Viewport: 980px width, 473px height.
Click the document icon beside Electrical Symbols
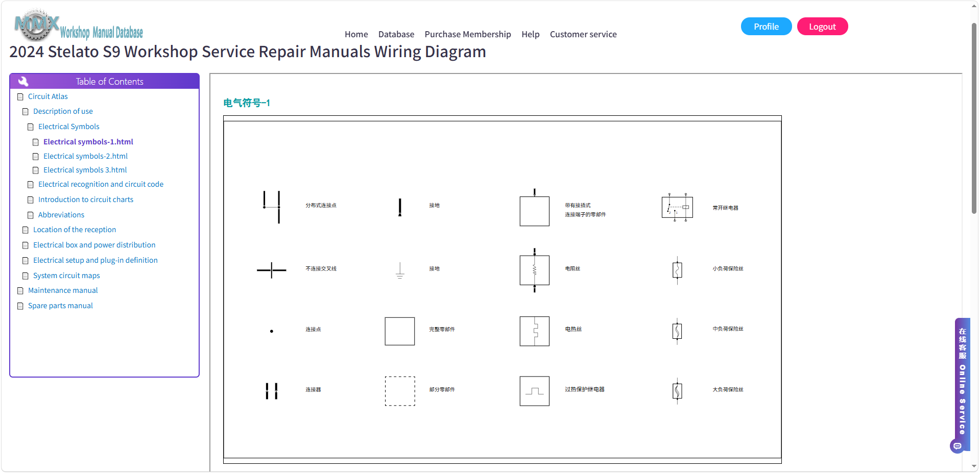[x=31, y=127]
